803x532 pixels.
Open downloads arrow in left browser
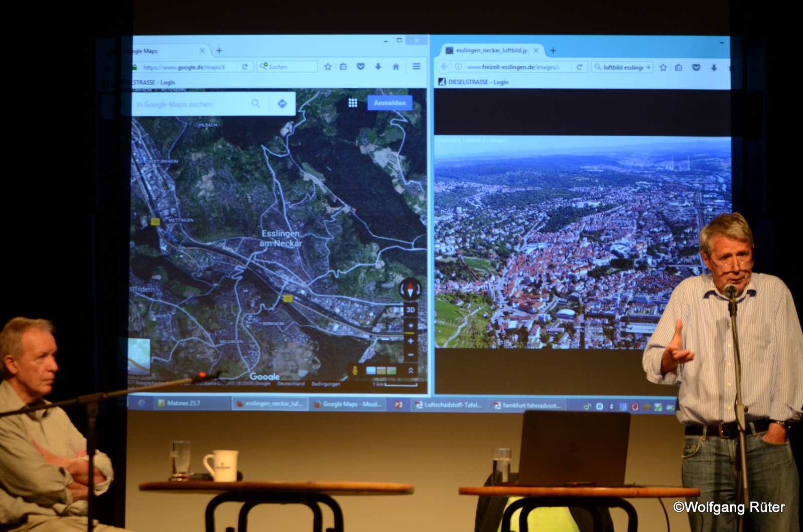point(378,66)
